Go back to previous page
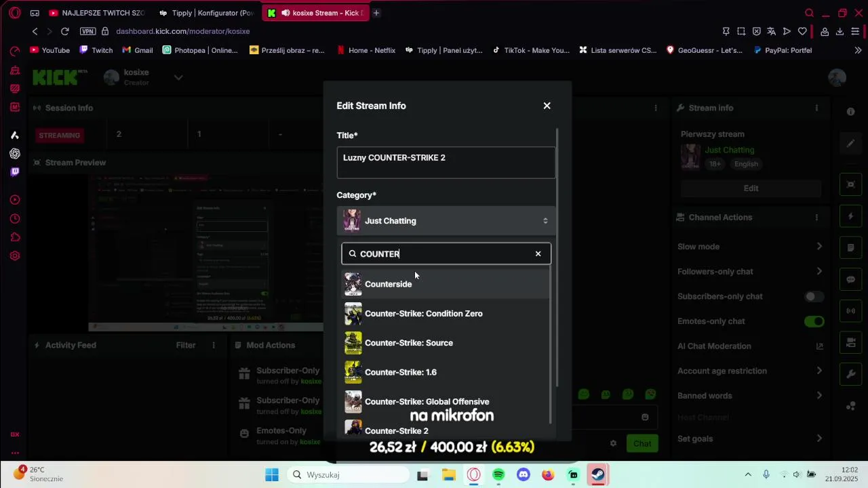 pyautogui.click(x=35, y=31)
